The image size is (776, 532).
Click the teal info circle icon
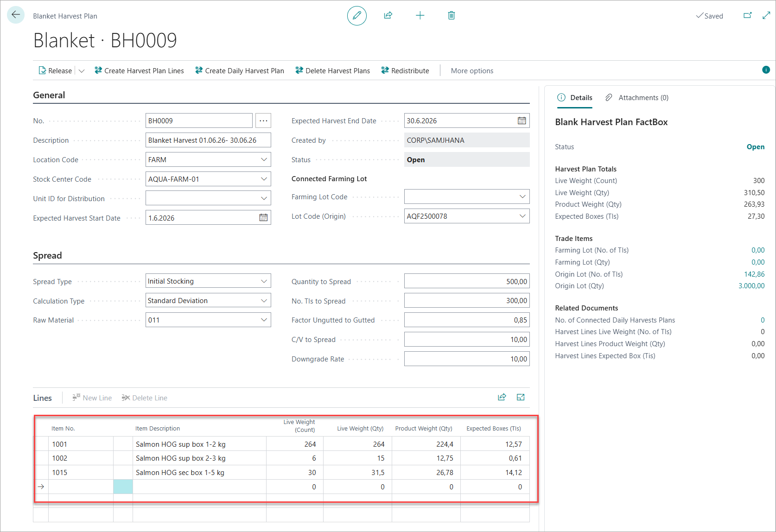pos(766,70)
